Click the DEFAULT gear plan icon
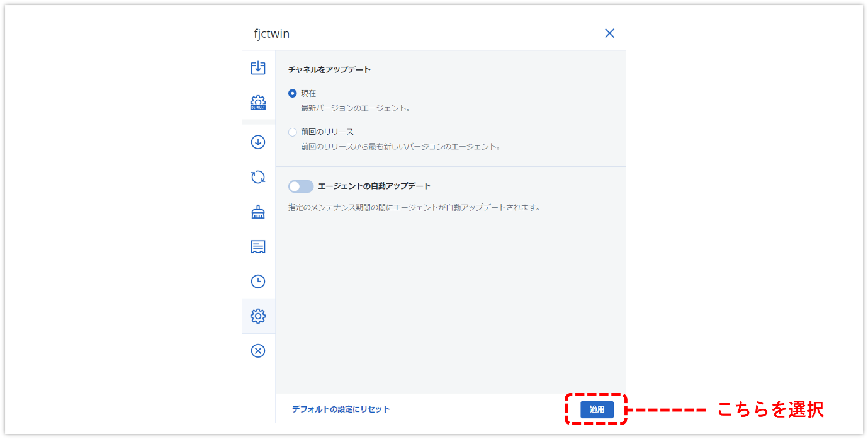This screenshot has height=439, width=868. [258, 103]
